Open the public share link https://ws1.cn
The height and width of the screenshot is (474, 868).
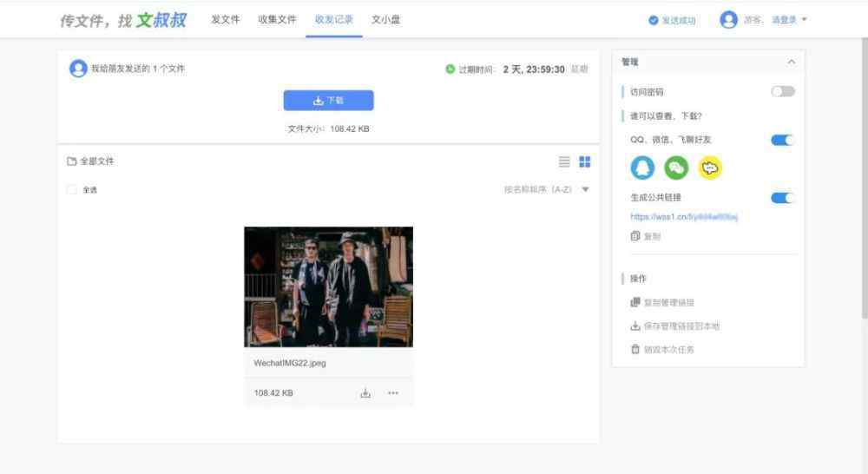[684, 216]
